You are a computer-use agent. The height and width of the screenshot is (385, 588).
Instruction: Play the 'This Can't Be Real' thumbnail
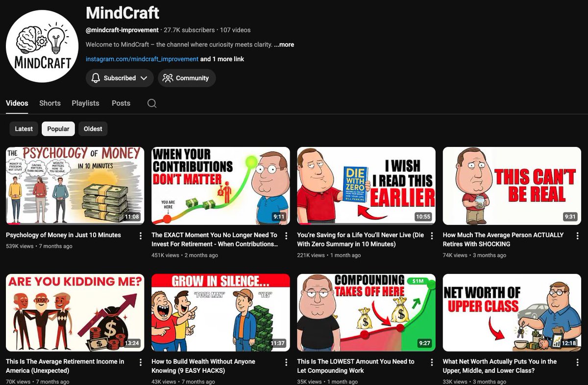tap(512, 186)
